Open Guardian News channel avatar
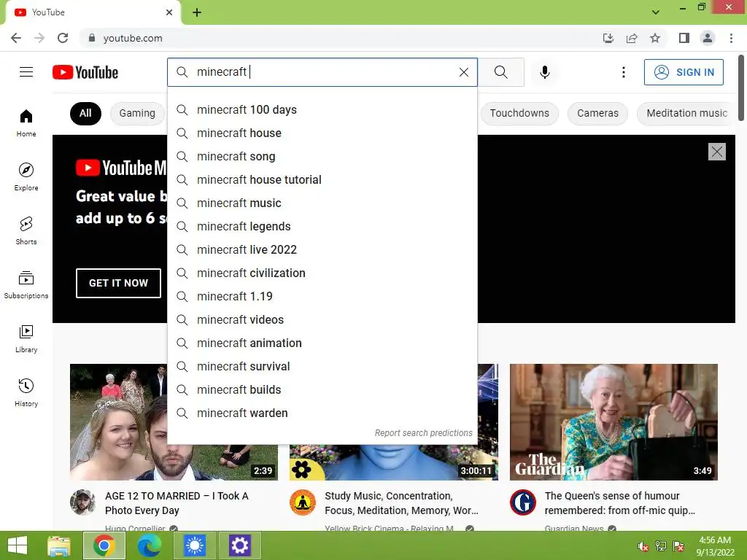The height and width of the screenshot is (560, 747). 522,502
